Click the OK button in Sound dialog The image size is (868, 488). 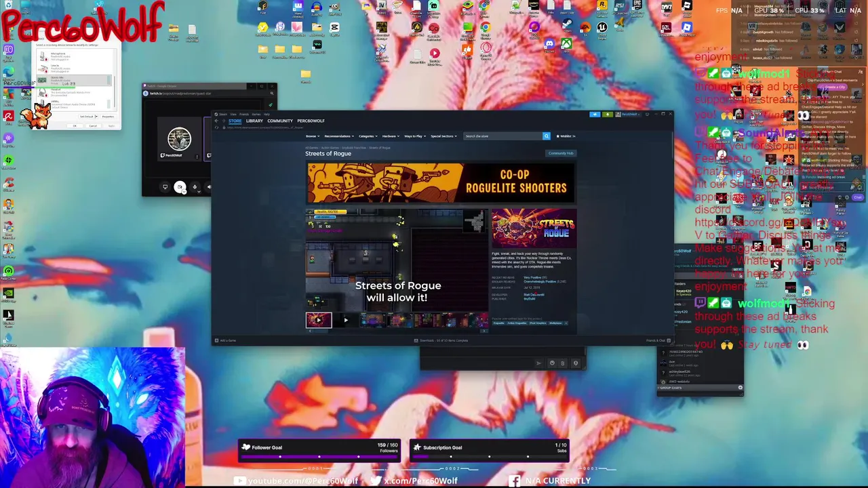[x=75, y=126]
